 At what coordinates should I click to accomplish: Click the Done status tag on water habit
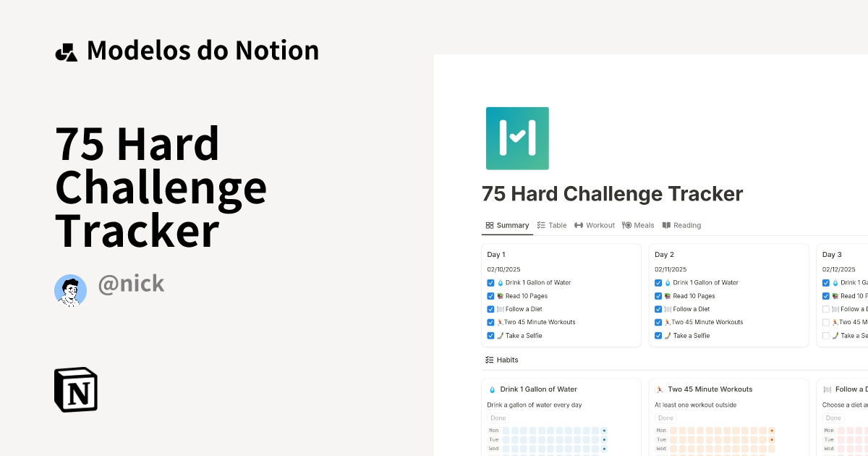tap(498, 418)
